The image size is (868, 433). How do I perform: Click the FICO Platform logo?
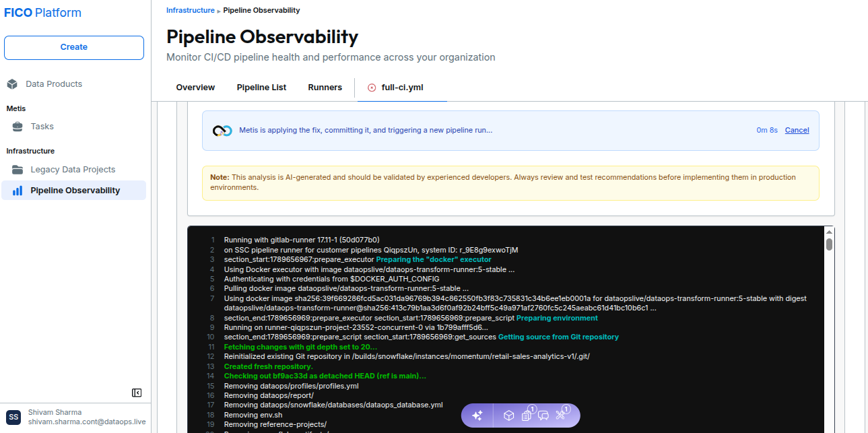43,13
